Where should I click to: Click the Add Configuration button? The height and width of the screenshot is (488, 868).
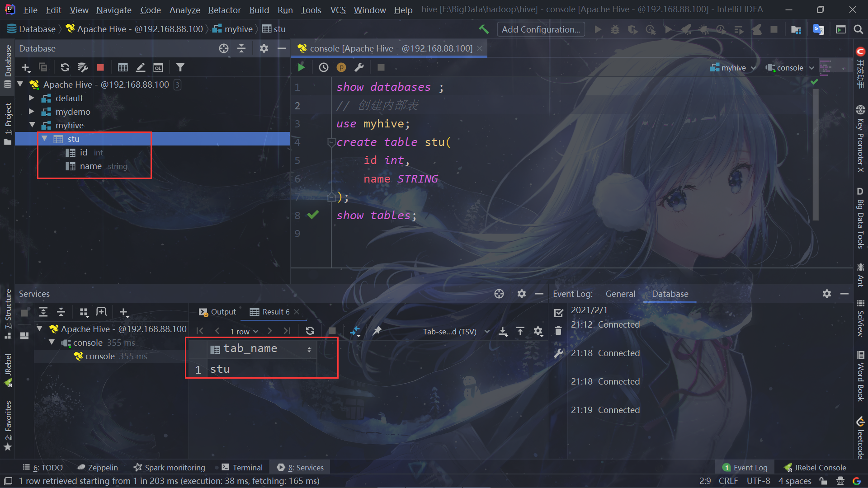pos(541,29)
